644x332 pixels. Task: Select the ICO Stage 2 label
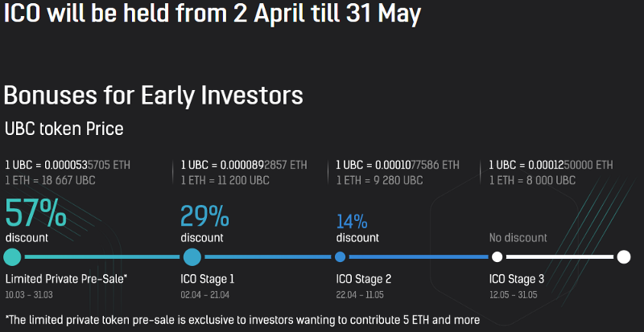point(364,279)
